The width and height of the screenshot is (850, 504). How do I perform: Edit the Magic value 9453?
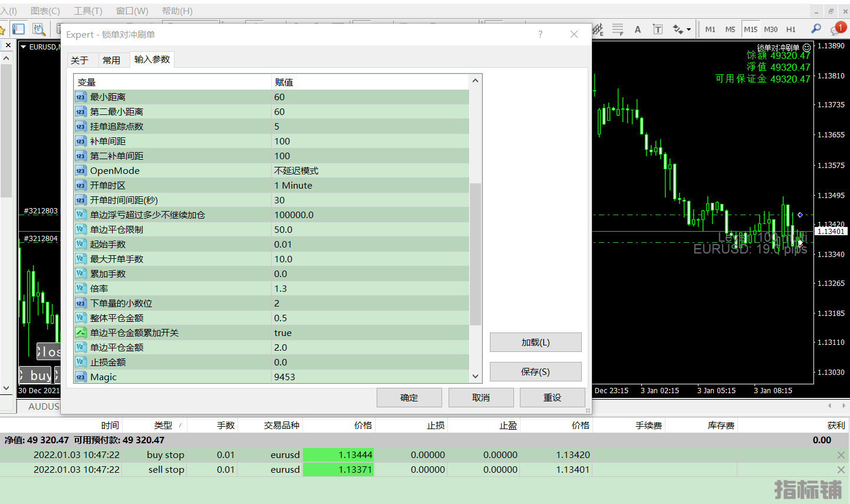click(x=370, y=377)
